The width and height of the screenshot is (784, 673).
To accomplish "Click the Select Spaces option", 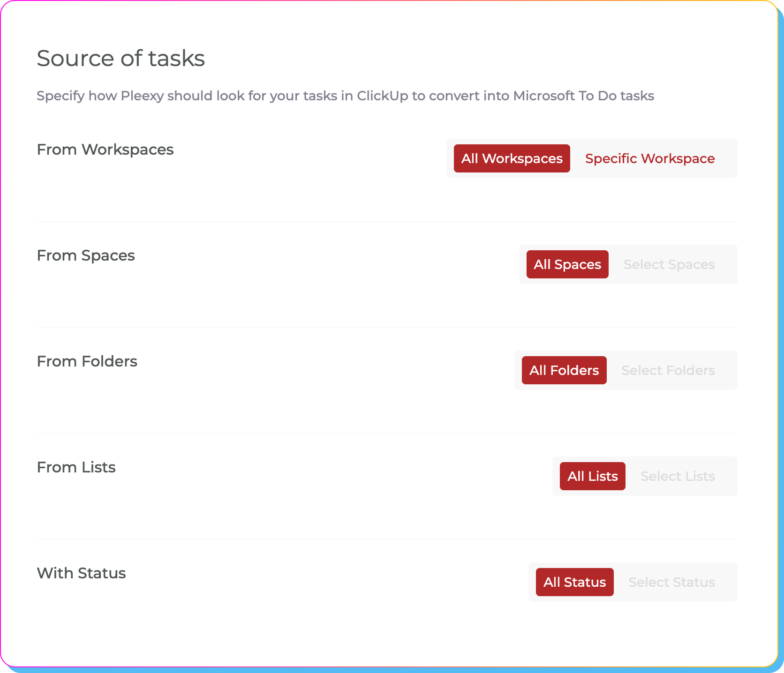I will tap(669, 264).
